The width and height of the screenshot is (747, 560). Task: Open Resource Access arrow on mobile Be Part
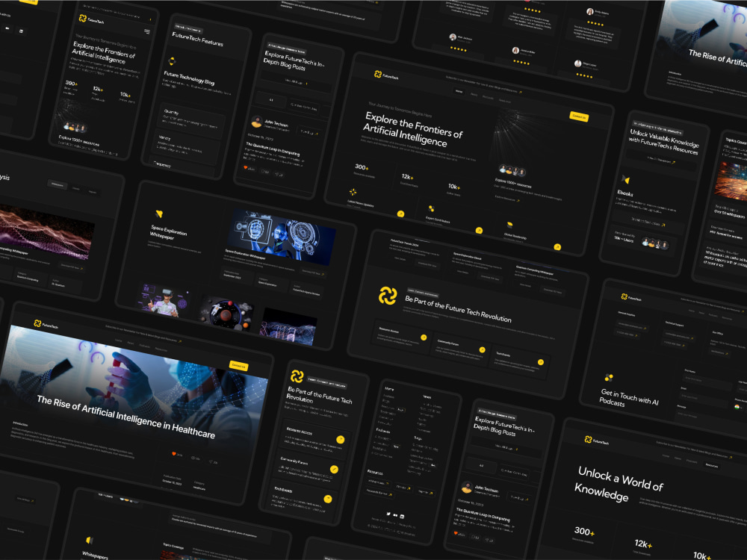tap(340, 439)
